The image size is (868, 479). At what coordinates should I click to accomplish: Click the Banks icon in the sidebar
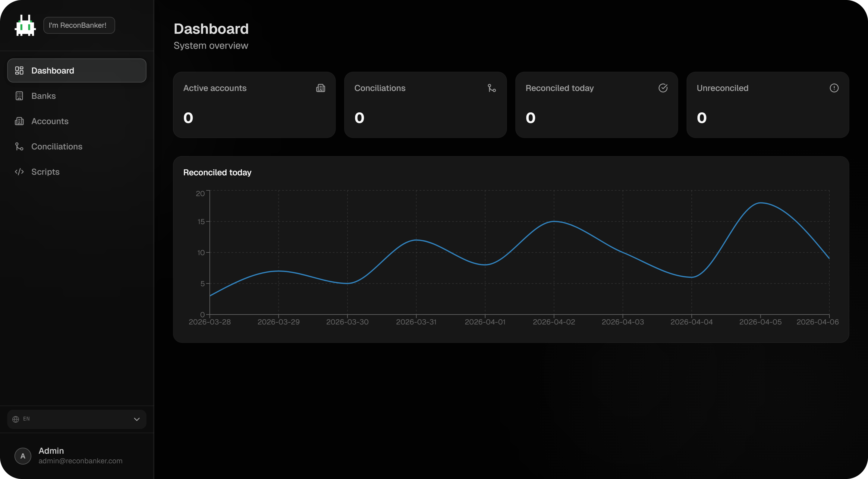[x=19, y=96]
